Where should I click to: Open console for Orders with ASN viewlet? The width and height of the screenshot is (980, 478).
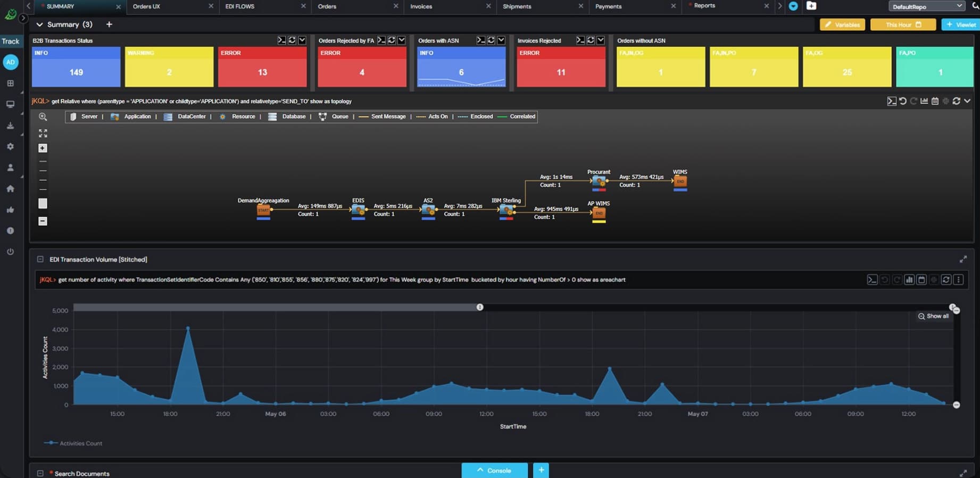click(x=481, y=40)
